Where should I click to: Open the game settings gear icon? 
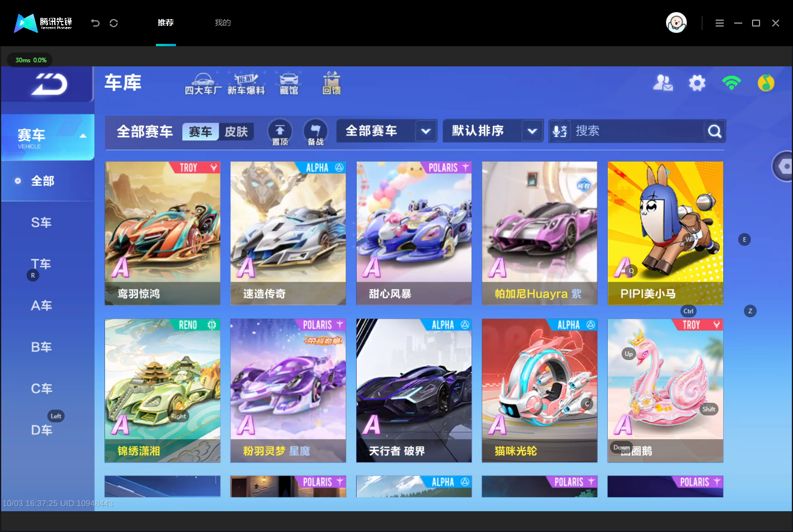[697, 83]
